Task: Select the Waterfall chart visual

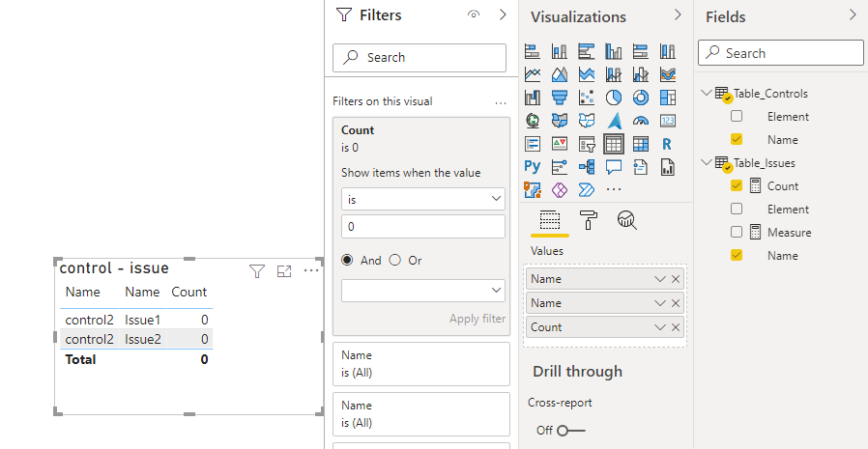Action: point(532,98)
